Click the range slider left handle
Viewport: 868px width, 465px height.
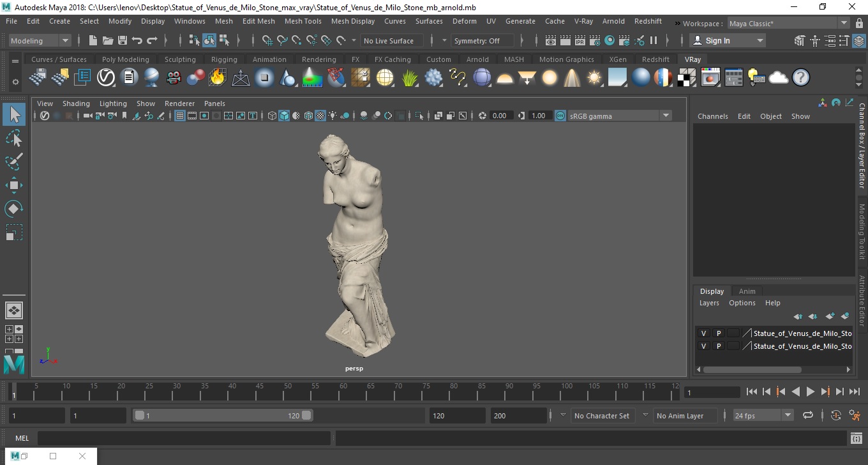click(x=139, y=415)
